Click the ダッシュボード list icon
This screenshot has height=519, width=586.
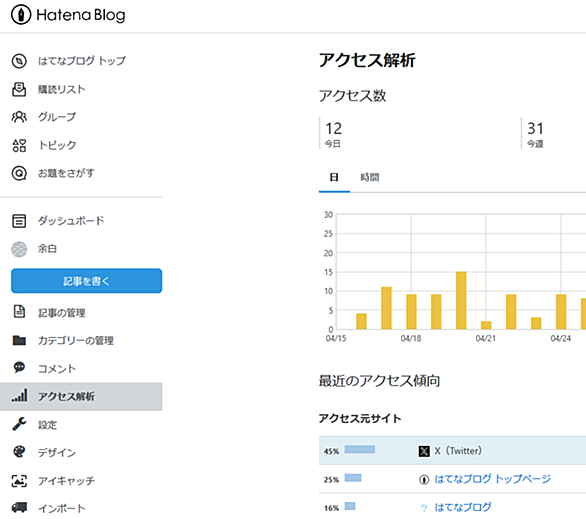tap(19, 221)
